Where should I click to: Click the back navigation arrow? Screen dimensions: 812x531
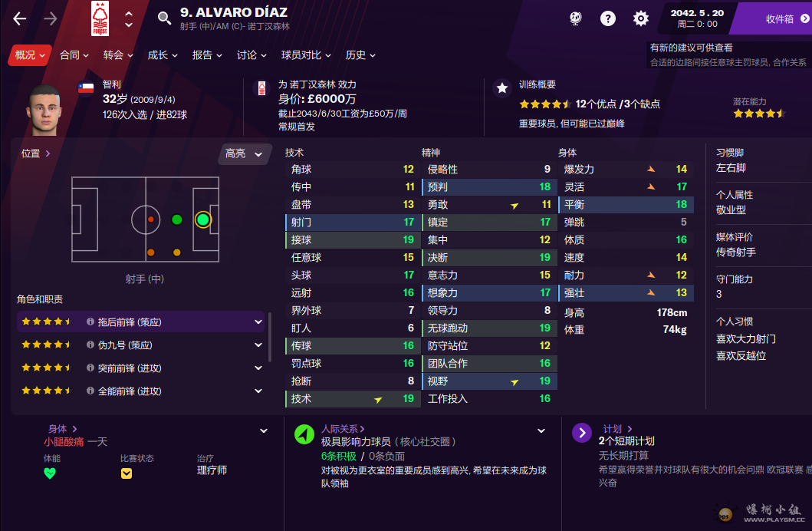click(20, 19)
